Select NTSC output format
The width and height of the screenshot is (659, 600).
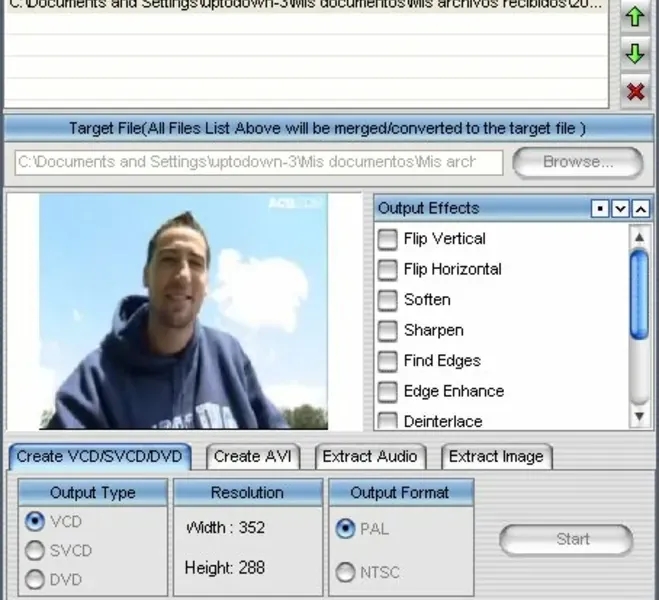[345, 572]
